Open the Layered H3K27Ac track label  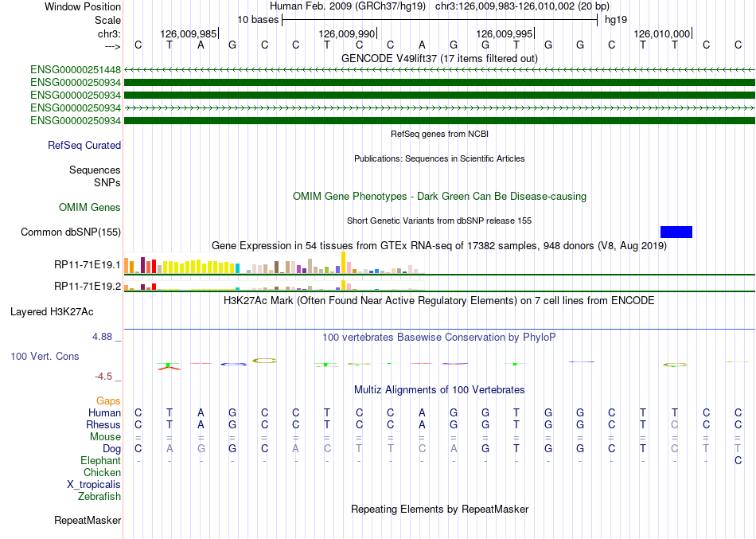pyautogui.click(x=52, y=312)
